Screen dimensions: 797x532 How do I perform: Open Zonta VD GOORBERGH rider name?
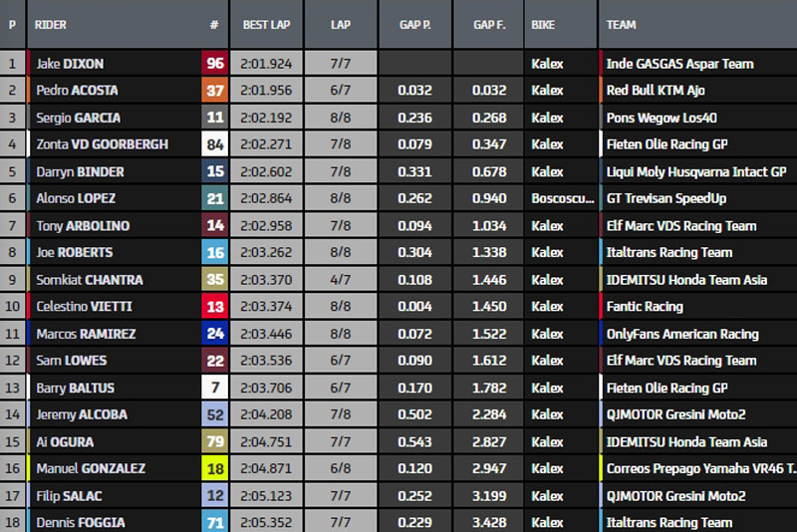tap(102, 144)
